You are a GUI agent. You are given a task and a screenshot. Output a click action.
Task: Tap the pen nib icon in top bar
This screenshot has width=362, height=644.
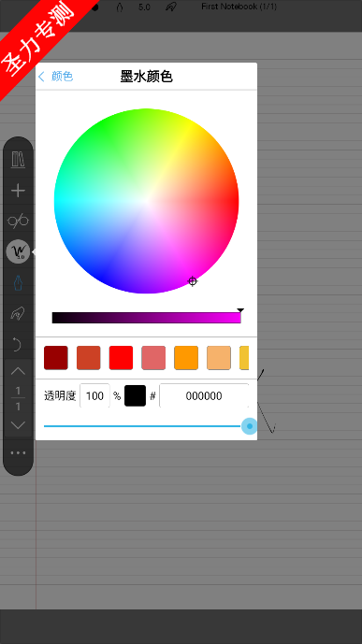tap(120, 7)
